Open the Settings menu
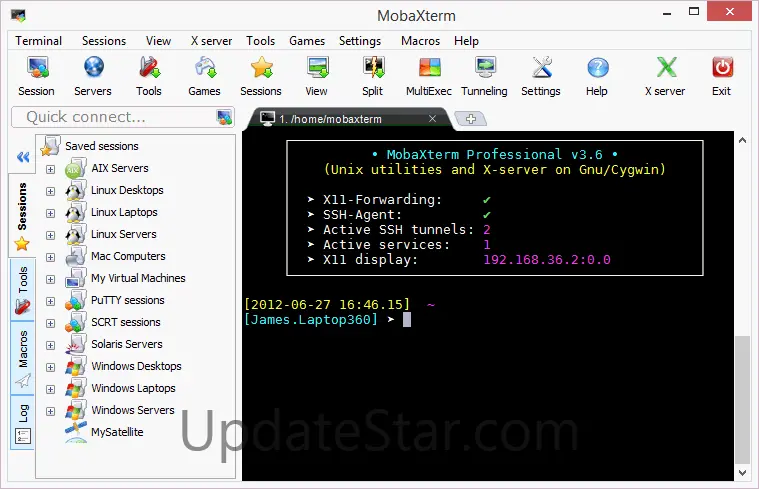The height and width of the screenshot is (489, 759). point(360,41)
